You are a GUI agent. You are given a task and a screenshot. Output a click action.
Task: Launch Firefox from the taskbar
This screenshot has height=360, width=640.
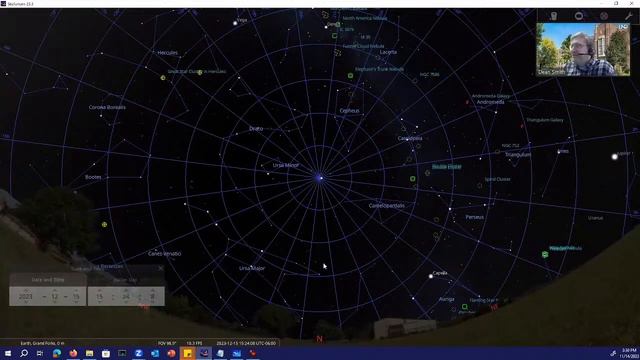pyautogui.click(x=73, y=353)
